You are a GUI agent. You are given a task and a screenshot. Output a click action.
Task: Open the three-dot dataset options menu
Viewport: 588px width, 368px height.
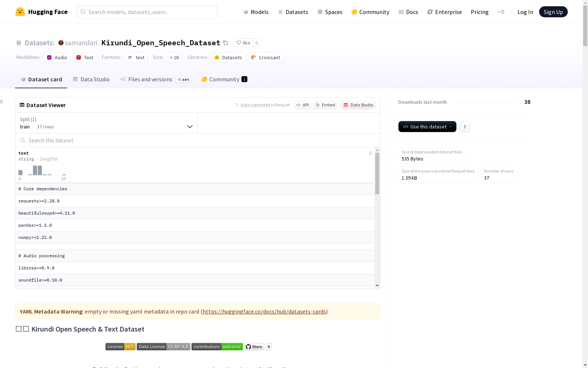click(x=465, y=127)
